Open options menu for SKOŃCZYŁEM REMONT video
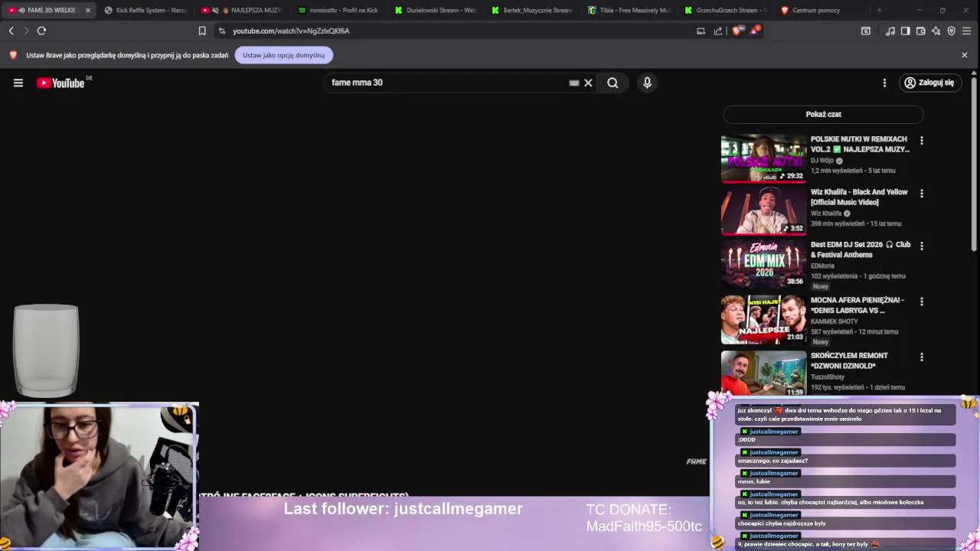This screenshot has width=980, height=551. click(921, 357)
